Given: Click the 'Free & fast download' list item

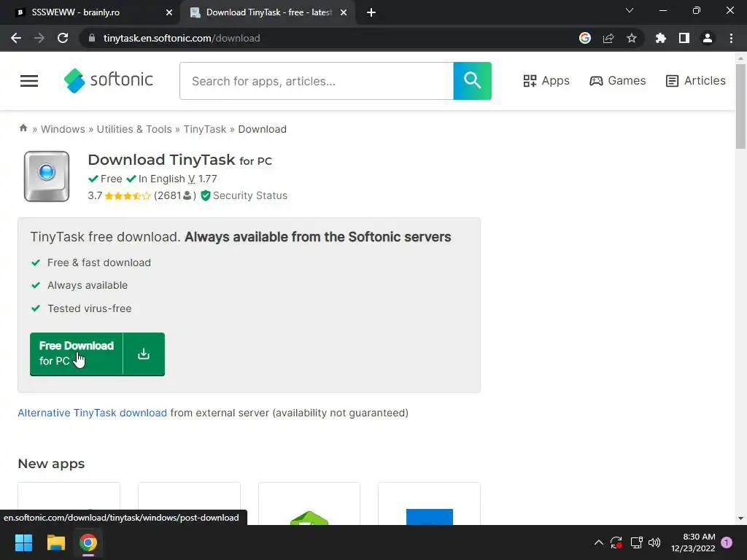Looking at the screenshot, I should (x=99, y=262).
